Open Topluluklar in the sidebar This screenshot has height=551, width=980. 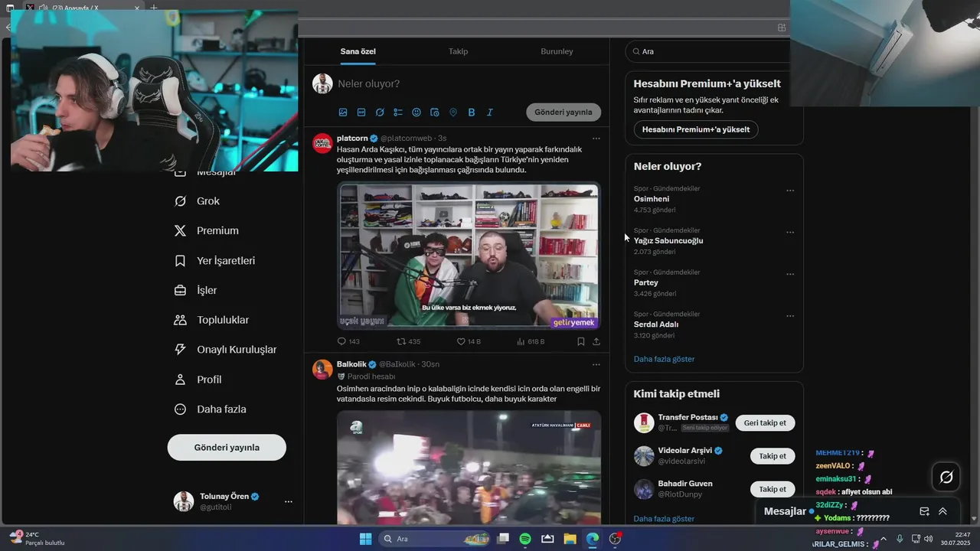pyautogui.click(x=212, y=320)
